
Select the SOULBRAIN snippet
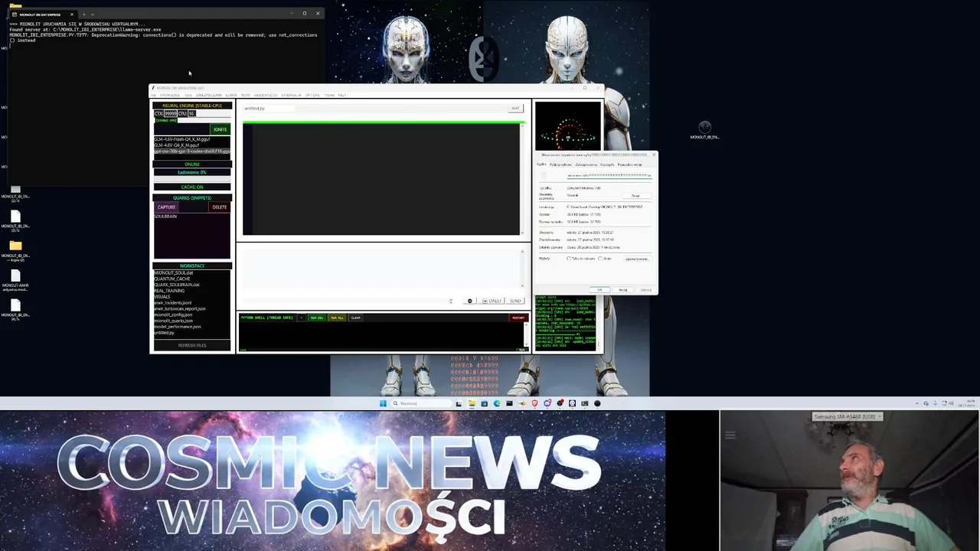[165, 217]
